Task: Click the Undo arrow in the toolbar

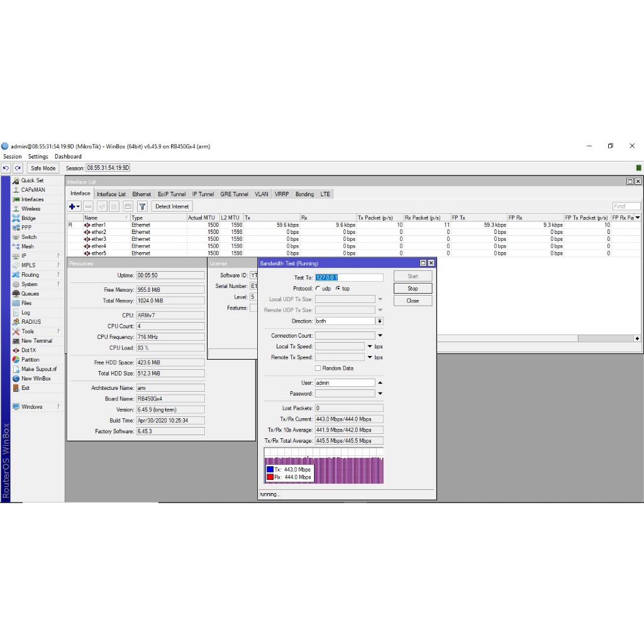Action: (6, 168)
